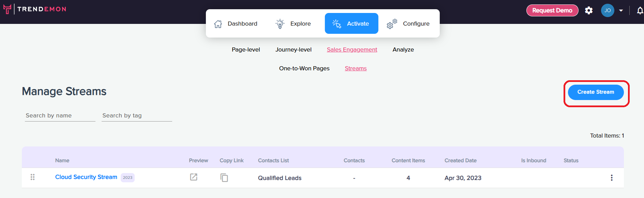
Task: Expand the account dropdown arrow
Action: click(x=621, y=11)
